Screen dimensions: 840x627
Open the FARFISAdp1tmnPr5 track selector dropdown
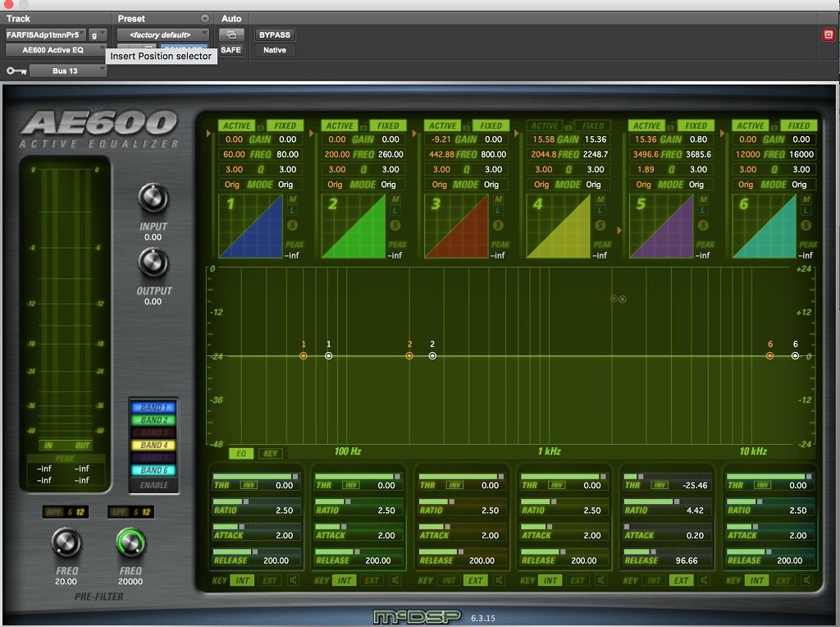[46, 34]
